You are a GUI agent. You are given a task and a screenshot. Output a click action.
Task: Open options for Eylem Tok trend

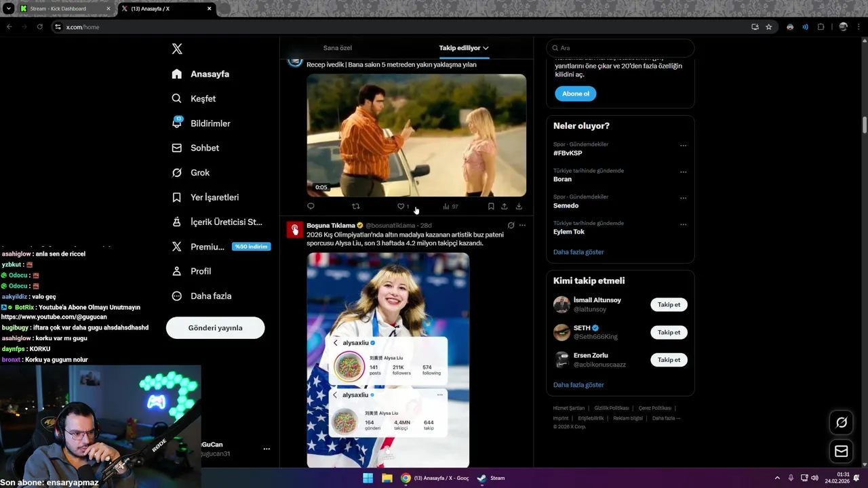point(683,224)
